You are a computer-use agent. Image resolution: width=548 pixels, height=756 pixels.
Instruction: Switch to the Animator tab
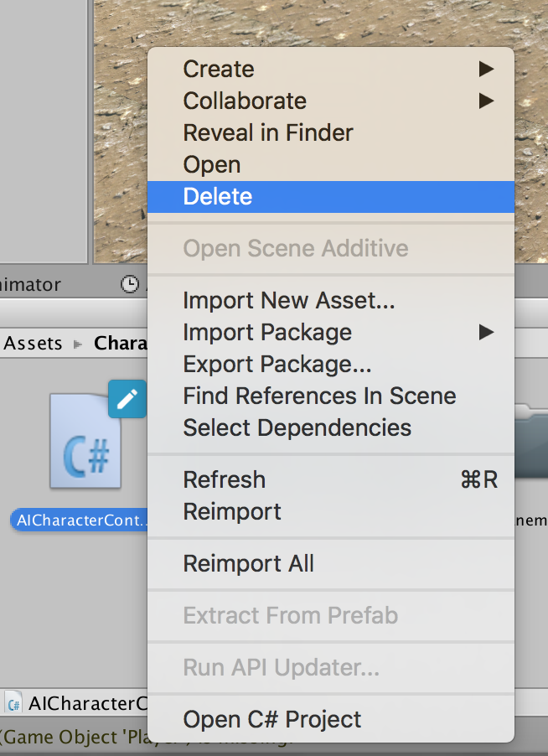[x=32, y=284]
